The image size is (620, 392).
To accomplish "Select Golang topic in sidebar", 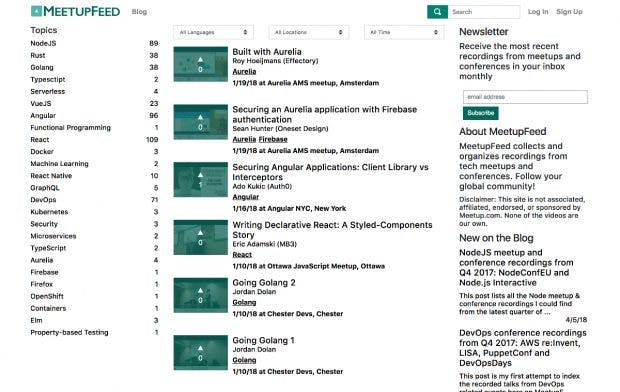I will point(42,68).
